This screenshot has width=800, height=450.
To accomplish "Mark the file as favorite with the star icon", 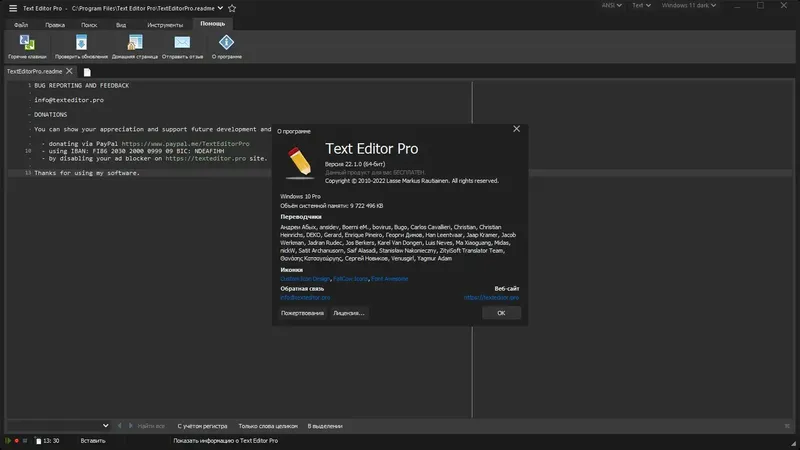I will click(232, 8).
